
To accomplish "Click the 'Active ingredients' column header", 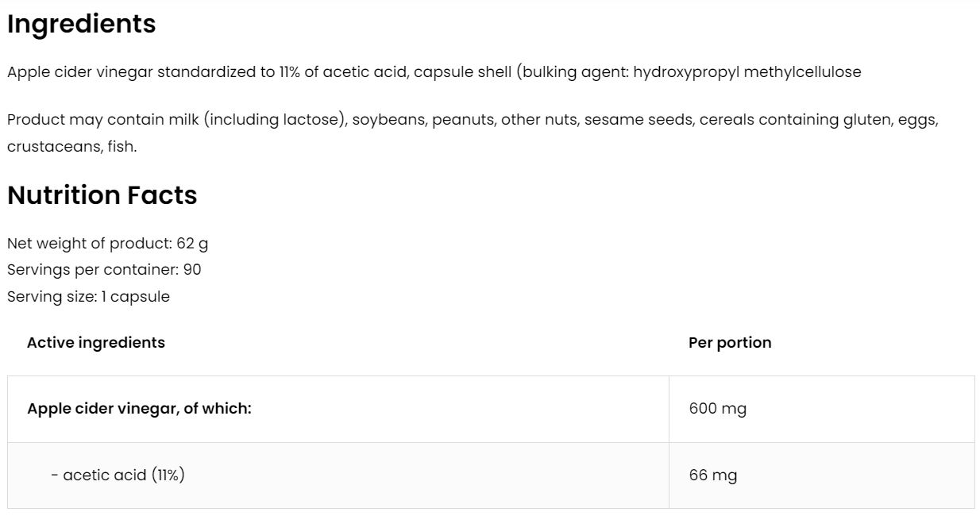I will tap(96, 343).
